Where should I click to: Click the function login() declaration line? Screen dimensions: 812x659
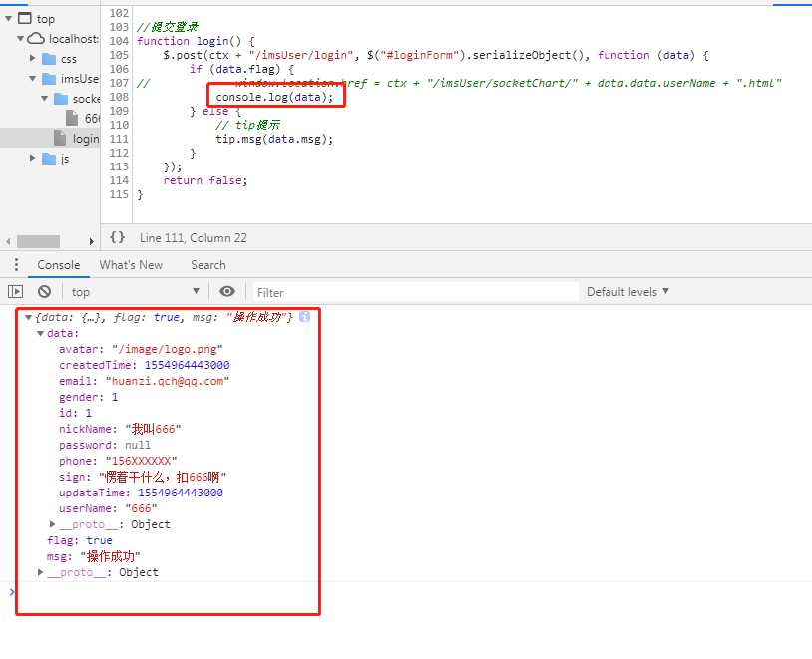(x=196, y=41)
